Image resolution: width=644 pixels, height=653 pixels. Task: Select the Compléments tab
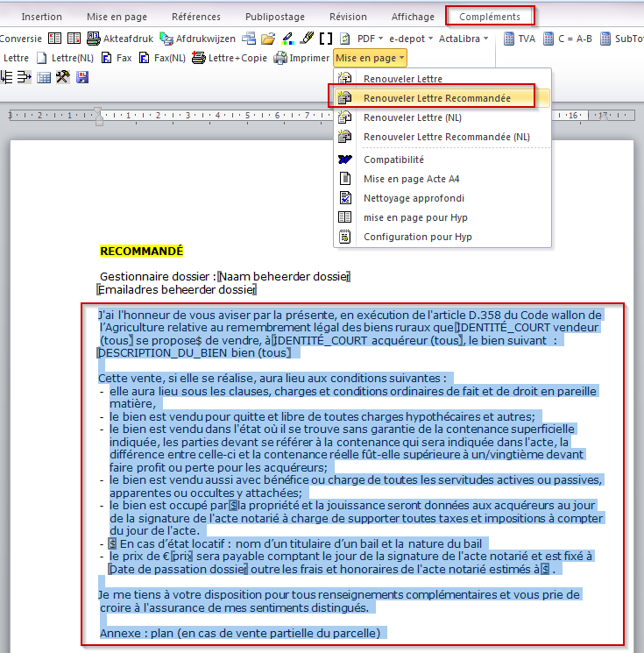[490, 17]
